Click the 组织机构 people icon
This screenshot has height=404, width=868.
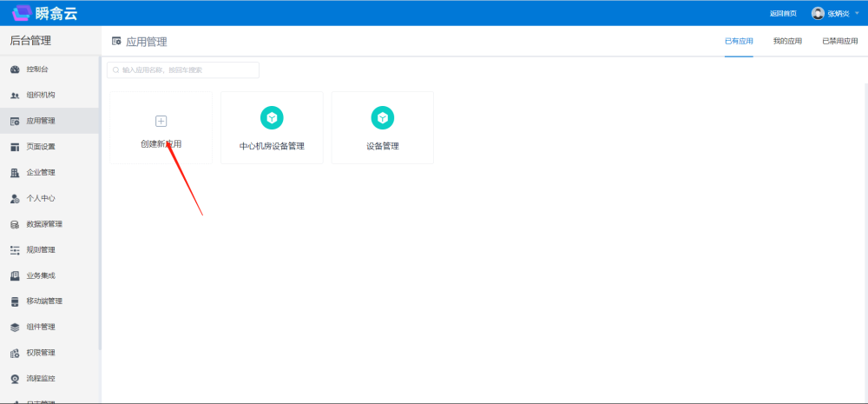coord(15,96)
